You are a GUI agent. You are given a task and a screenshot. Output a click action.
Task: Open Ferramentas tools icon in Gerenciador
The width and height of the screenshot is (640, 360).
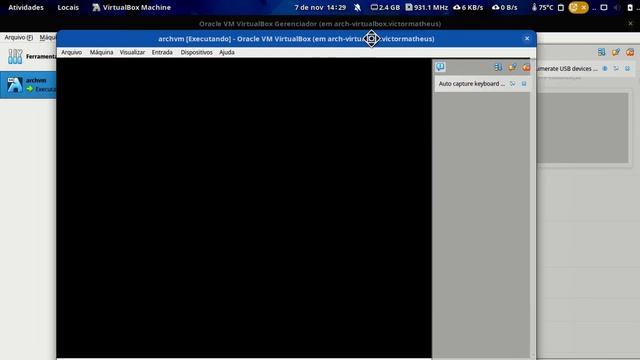click(x=15, y=56)
